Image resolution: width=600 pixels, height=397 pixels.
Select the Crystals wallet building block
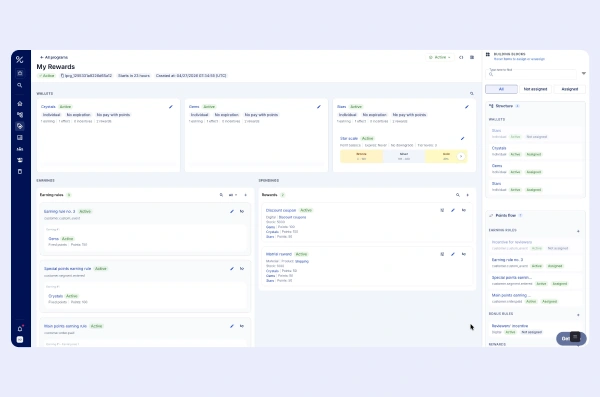coord(535,151)
